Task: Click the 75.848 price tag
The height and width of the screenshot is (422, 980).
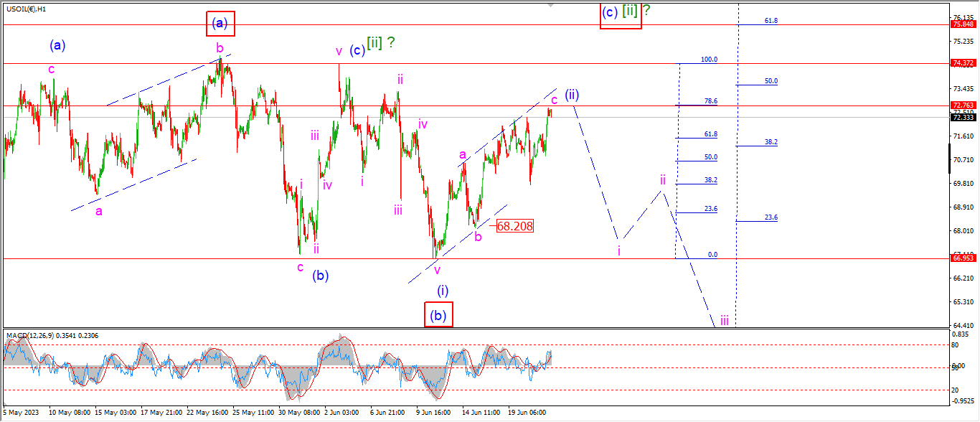Action: pos(962,24)
